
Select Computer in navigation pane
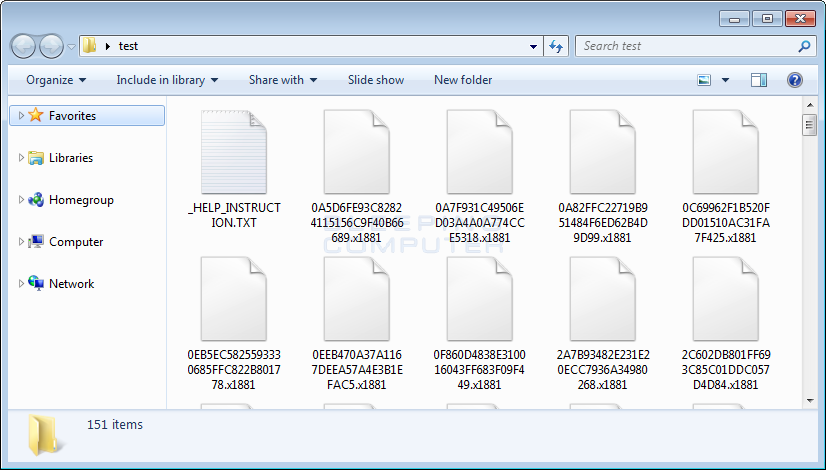pyautogui.click(x=76, y=242)
